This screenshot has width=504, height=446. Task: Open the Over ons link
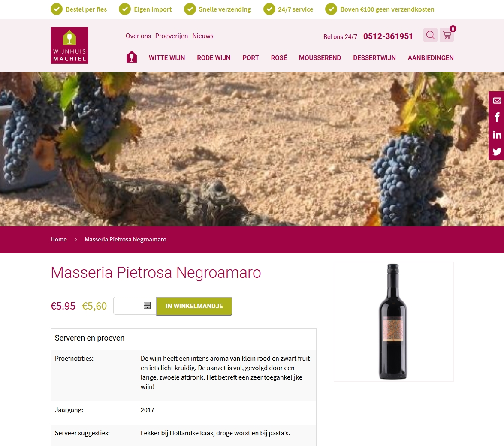click(x=138, y=36)
